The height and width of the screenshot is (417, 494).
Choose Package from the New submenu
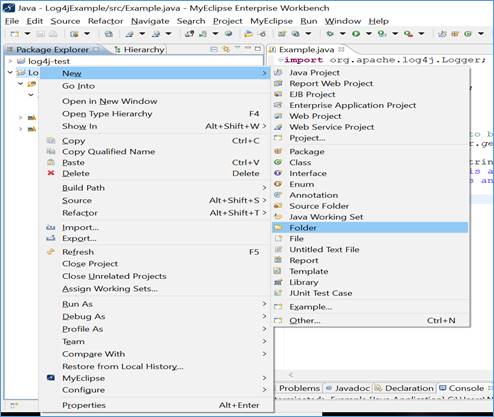[x=370, y=151]
